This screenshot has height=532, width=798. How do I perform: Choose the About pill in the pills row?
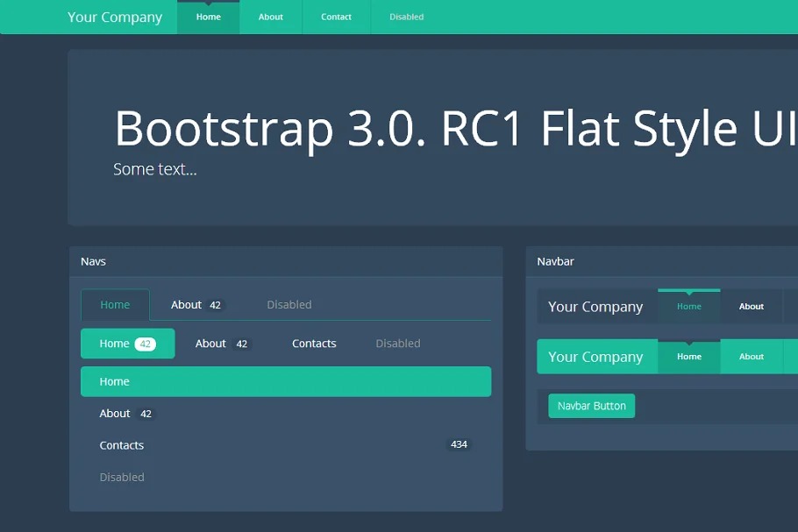(x=221, y=344)
